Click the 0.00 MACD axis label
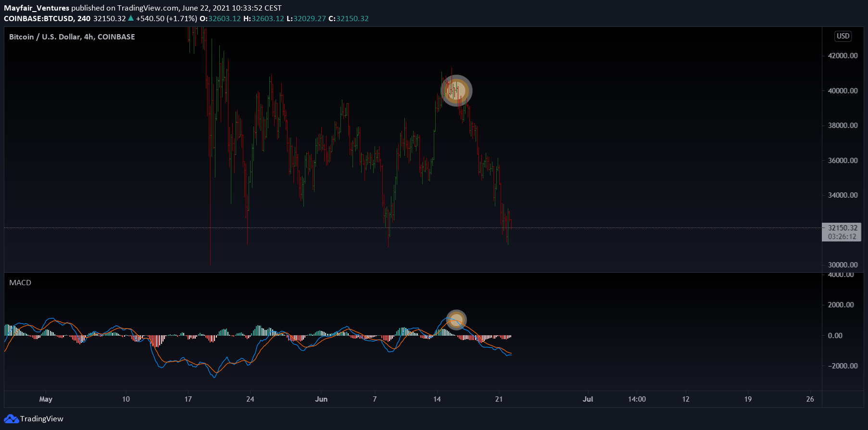This screenshot has height=430, width=868. click(x=835, y=336)
